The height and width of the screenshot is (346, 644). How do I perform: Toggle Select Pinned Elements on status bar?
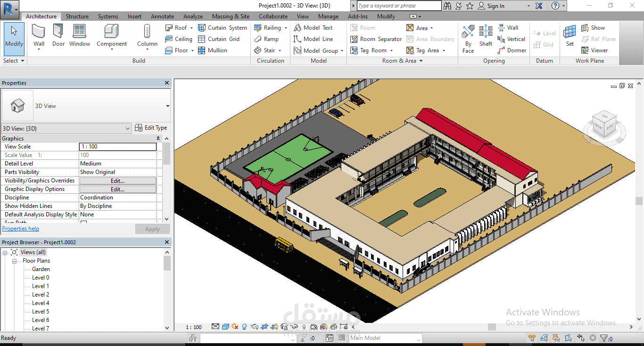pyautogui.click(x=556, y=338)
